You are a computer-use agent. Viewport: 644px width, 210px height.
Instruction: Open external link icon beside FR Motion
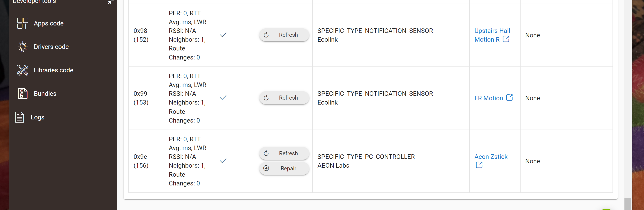click(x=509, y=98)
